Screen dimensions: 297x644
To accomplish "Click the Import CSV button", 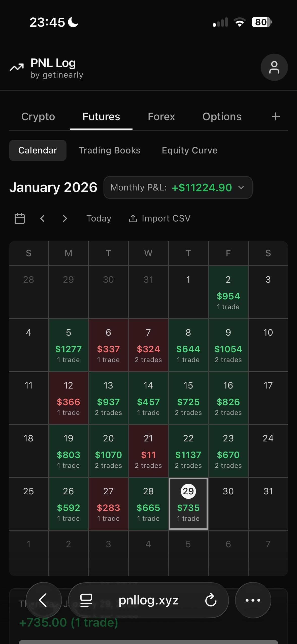I will [160, 218].
